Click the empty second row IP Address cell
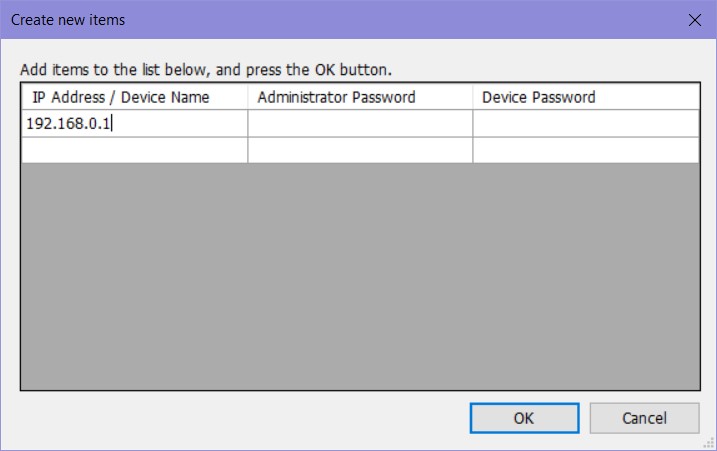Image resolution: width=717 pixels, height=451 pixels. tap(134, 150)
